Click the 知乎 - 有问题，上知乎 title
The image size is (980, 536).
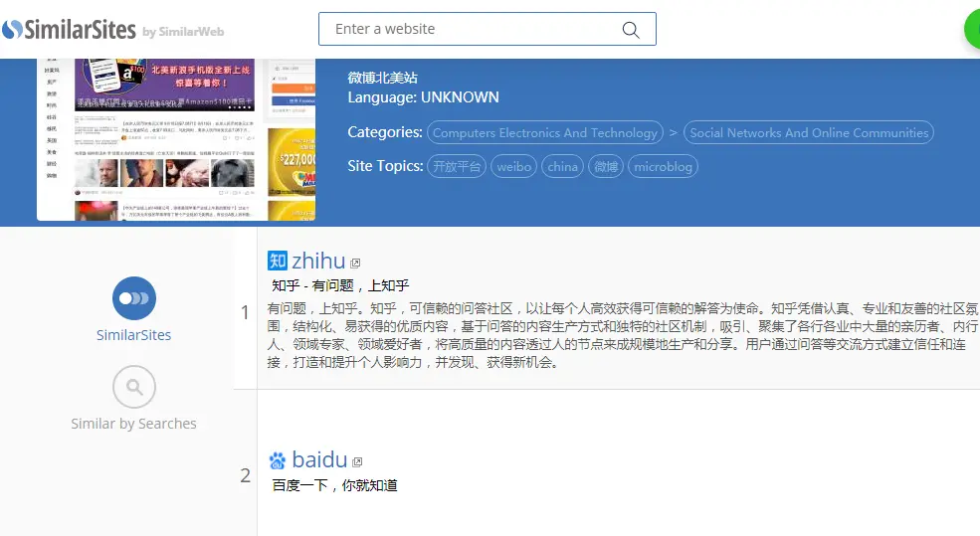coord(340,285)
